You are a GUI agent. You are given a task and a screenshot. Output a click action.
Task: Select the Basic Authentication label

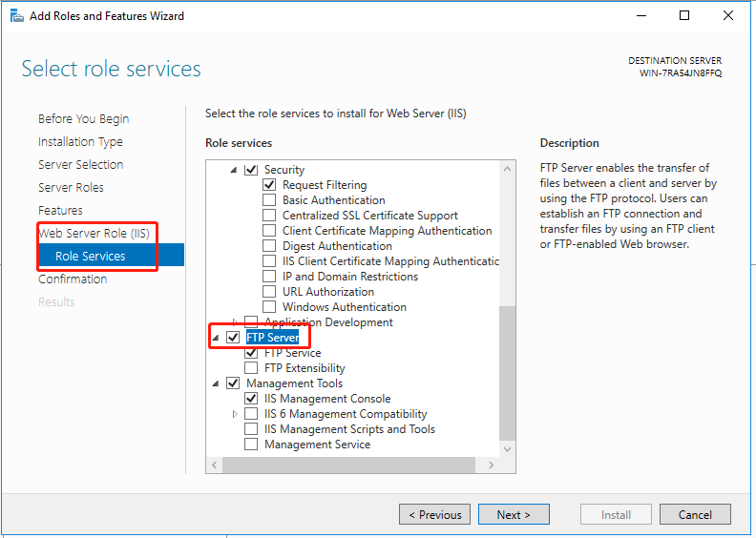click(334, 200)
